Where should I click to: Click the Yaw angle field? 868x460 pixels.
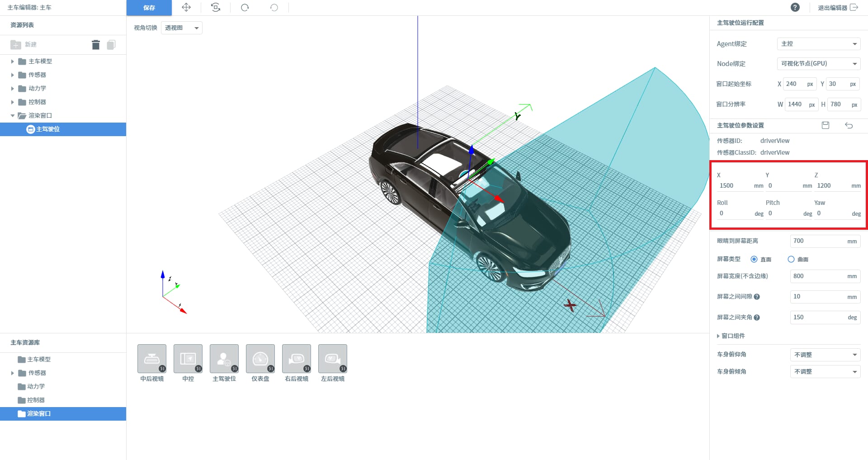coord(838,213)
